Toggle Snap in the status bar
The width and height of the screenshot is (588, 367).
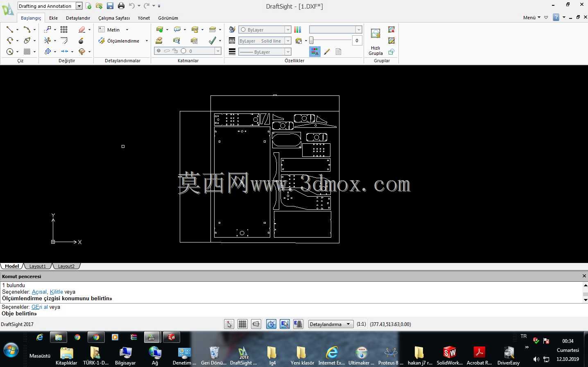[229, 324]
